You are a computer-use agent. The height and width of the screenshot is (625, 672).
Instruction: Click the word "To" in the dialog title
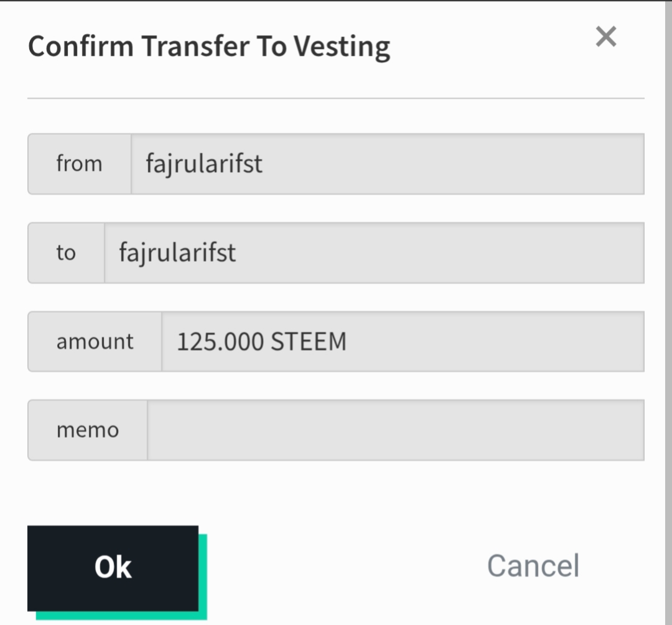(270, 47)
